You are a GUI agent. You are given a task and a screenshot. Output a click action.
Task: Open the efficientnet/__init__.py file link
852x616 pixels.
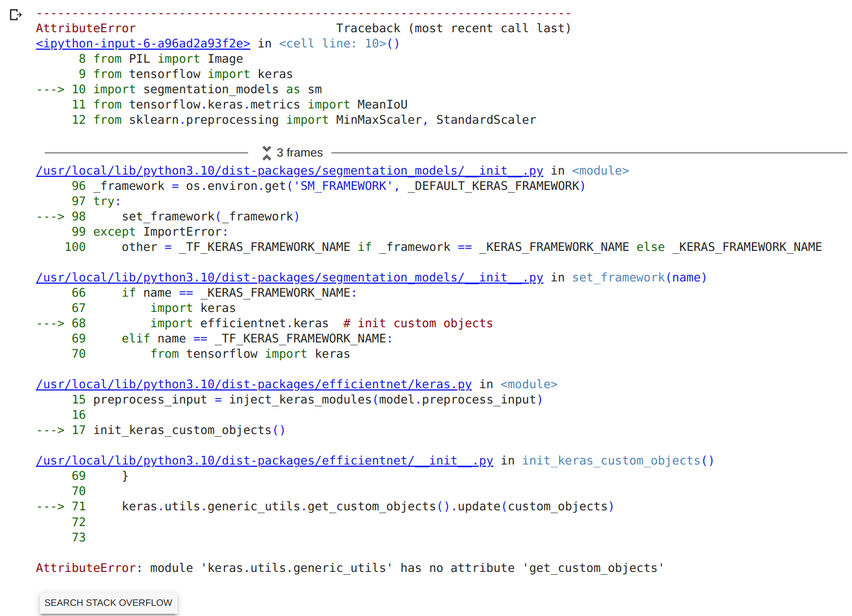point(265,461)
